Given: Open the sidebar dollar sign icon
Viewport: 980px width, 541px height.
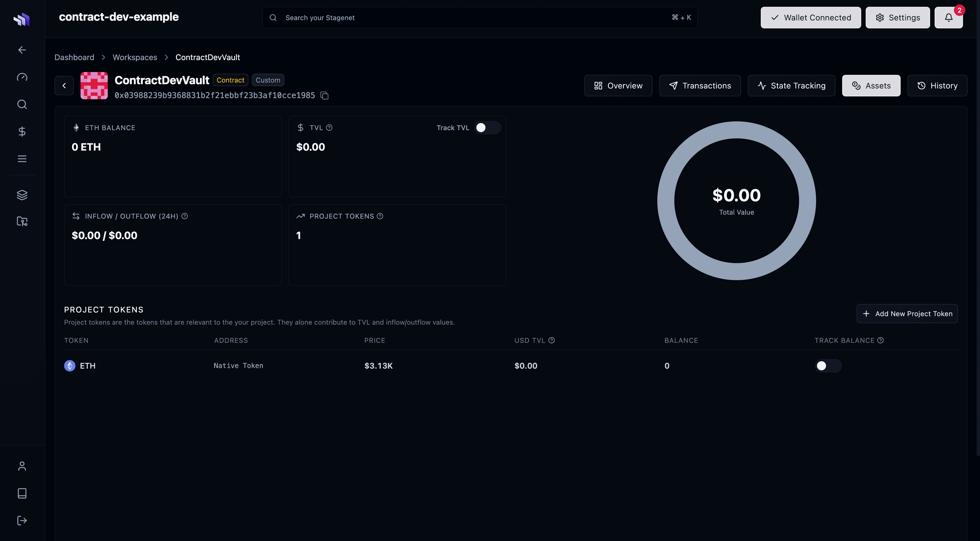Looking at the screenshot, I should click(x=22, y=132).
